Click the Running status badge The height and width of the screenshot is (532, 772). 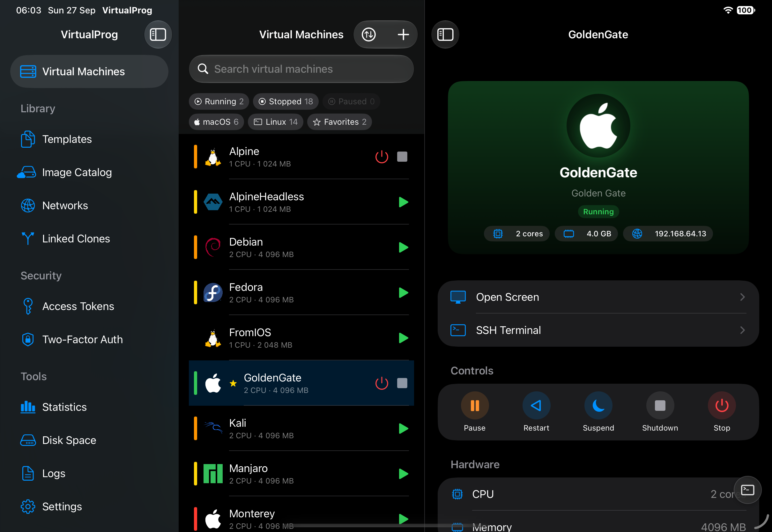(598, 212)
